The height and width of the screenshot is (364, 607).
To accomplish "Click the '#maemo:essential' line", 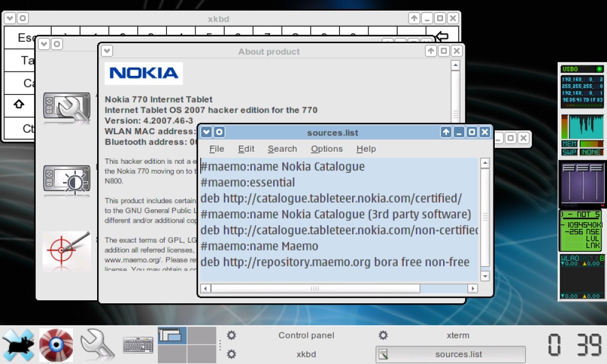I will (248, 183).
